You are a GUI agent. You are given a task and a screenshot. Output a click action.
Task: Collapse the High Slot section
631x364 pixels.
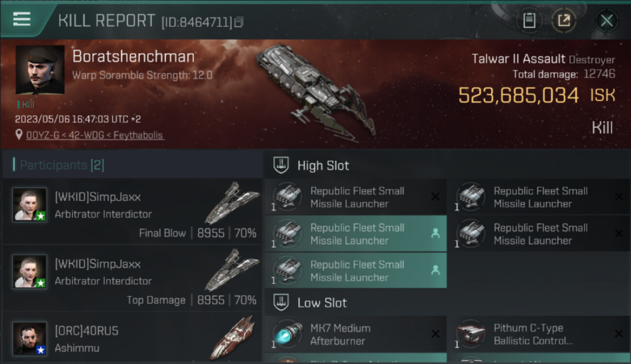tap(282, 165)
